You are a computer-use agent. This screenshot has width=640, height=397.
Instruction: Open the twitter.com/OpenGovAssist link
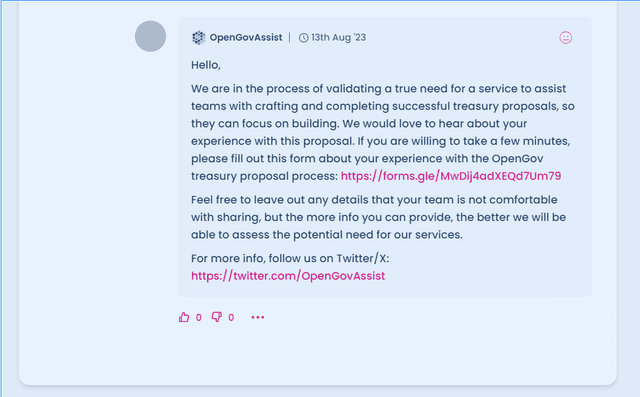pos(288,276)
